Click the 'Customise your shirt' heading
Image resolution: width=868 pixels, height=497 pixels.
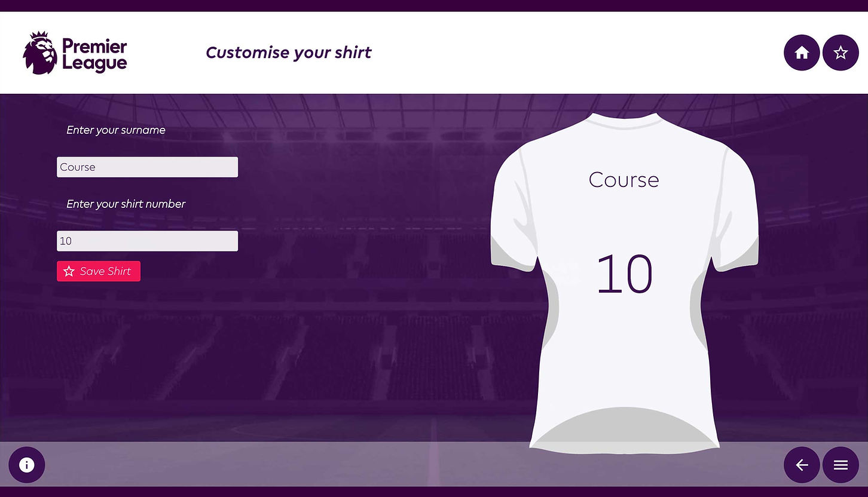click(288, 53)
